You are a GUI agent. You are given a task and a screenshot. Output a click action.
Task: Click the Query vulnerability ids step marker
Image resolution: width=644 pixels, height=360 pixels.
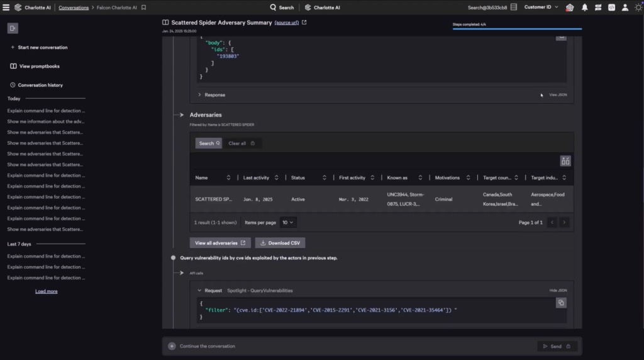[174, 258]
